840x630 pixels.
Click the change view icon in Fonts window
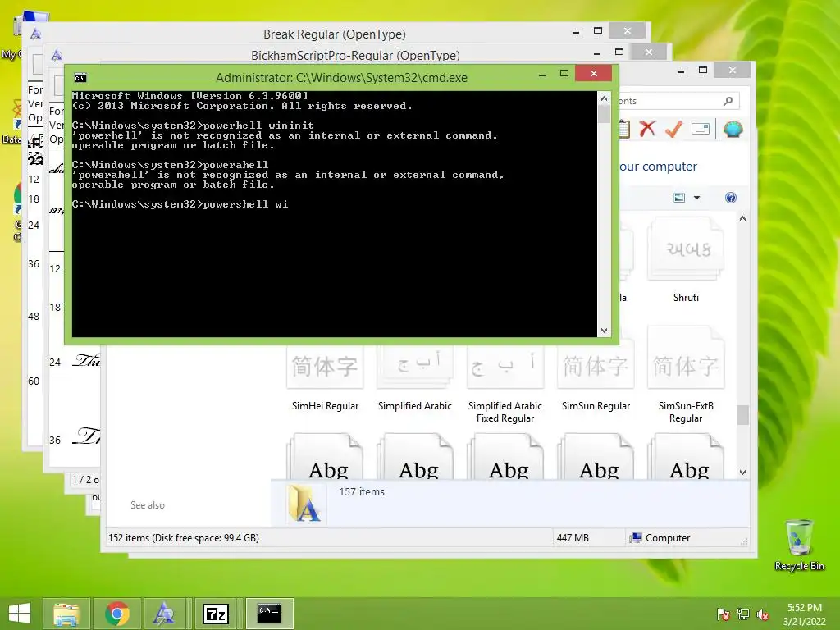click(x=679, y=198)
